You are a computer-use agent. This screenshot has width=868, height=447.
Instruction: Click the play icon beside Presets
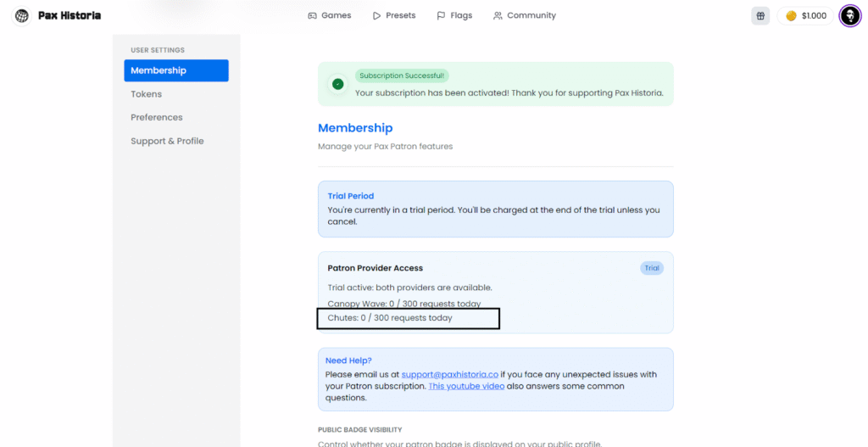[376, 15]
